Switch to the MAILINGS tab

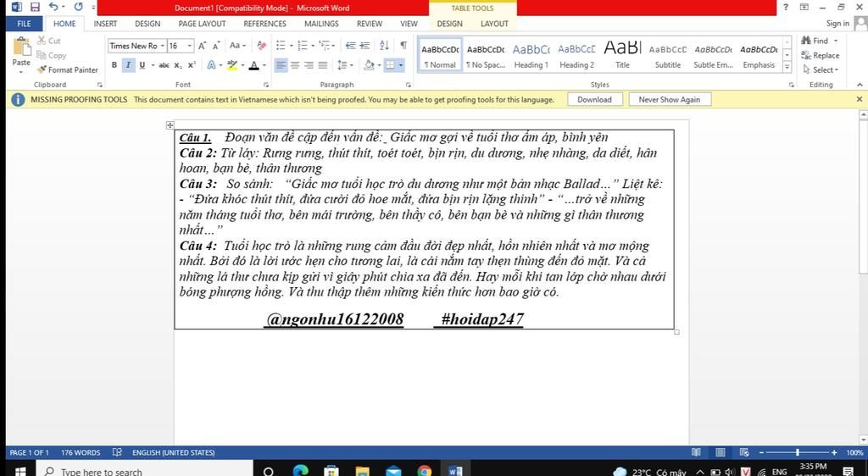321,24
